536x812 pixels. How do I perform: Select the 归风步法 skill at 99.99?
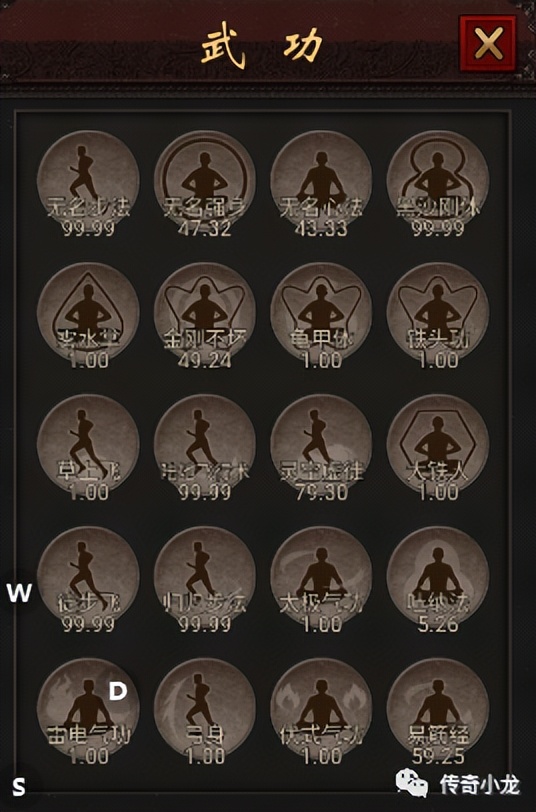pyautogui.click(x=205, y=577)
